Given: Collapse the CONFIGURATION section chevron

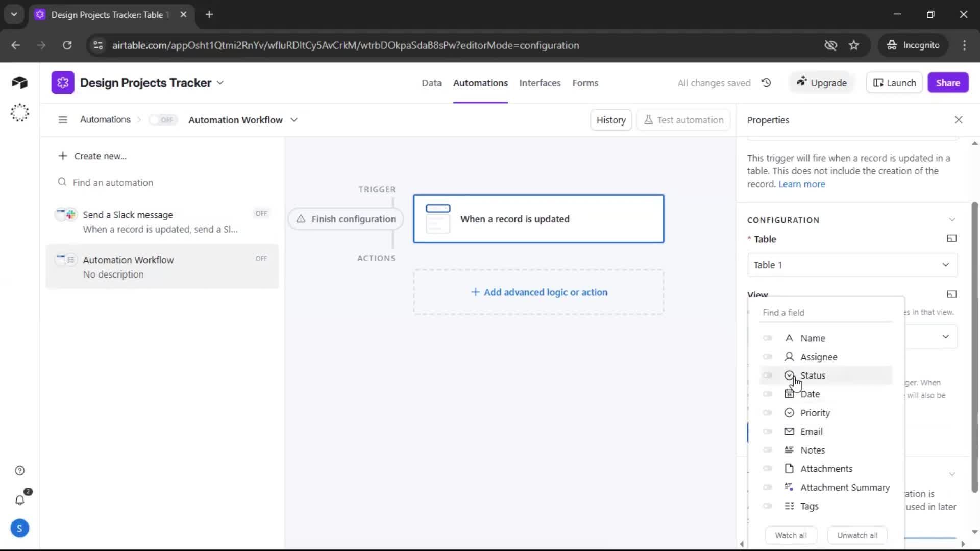Looking at the screenshot, I should 952,220.
